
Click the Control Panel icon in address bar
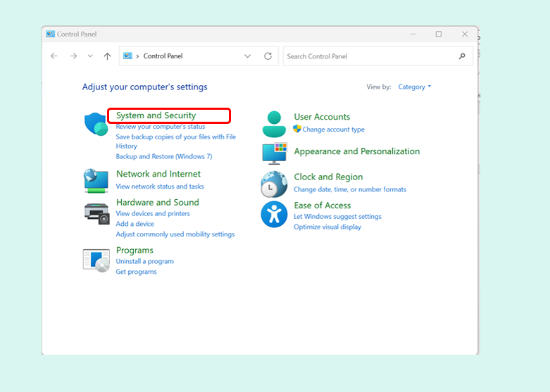[127, 56]
